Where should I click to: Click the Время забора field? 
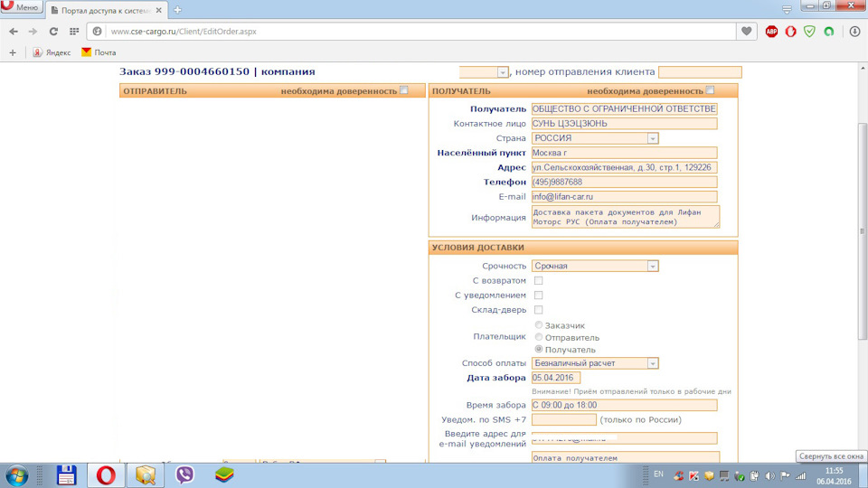pyautogui.click(x=625, y=405)
